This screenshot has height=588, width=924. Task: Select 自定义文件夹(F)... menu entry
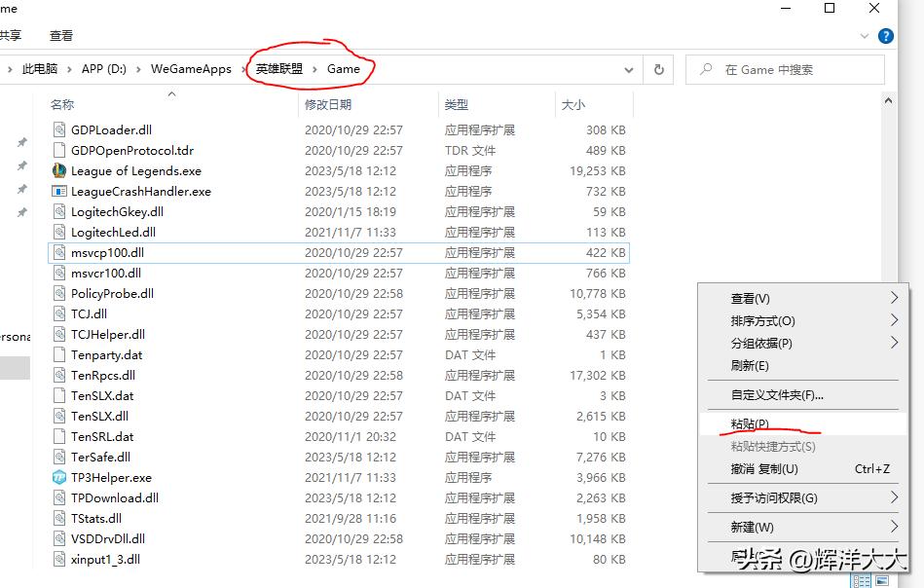pyautogui.click(x=803, y=394)
